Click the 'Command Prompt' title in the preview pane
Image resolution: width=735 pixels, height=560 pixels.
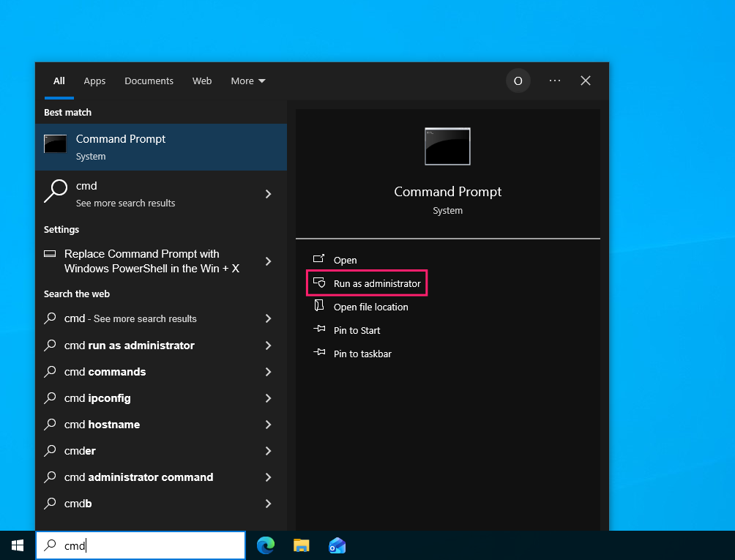(x=447, y=192)
